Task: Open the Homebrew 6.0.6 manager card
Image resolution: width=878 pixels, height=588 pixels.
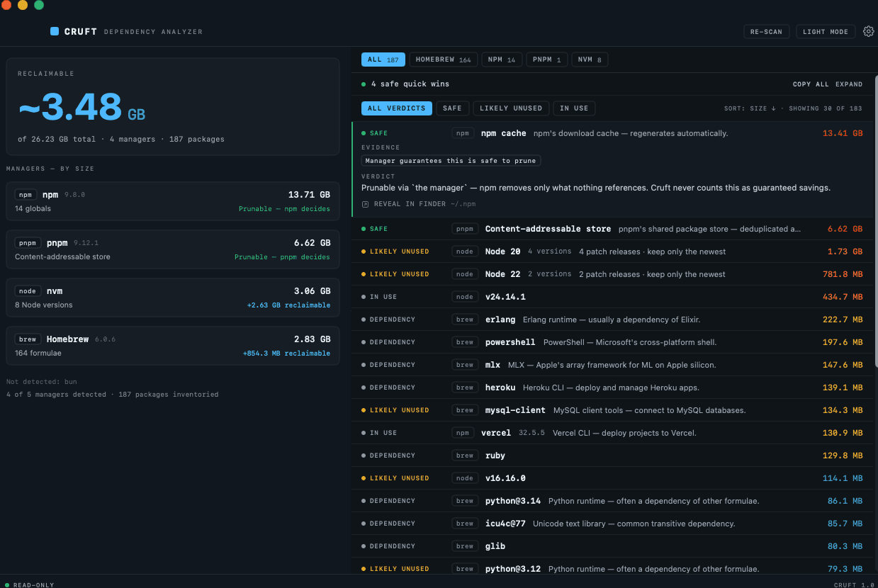Action: [x=173, y=346]
